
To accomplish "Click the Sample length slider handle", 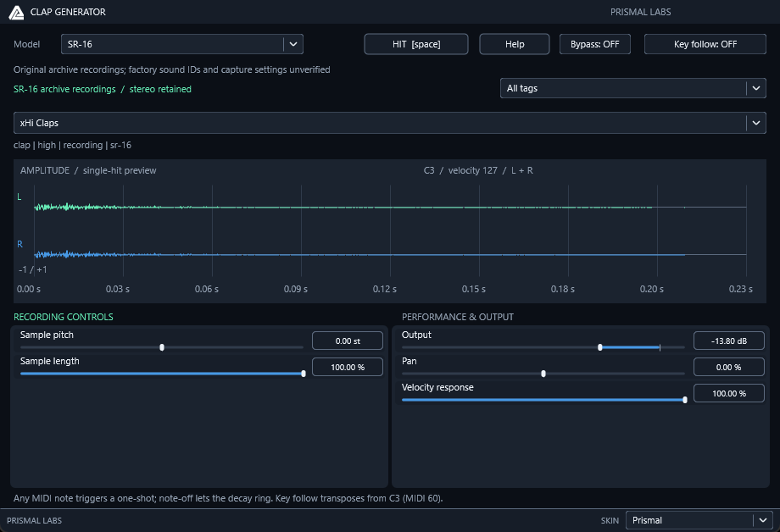I will [304, 374].
